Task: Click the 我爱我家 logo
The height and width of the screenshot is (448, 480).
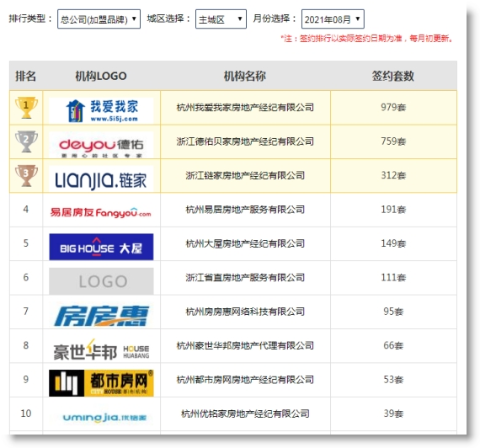Action: 101,110
